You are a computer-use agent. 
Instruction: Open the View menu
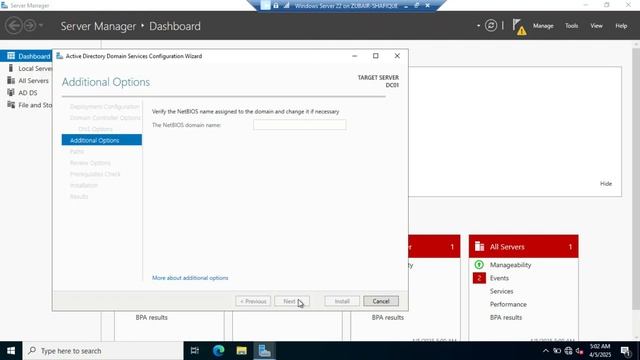pyautogui.click(x=596, y=26)
